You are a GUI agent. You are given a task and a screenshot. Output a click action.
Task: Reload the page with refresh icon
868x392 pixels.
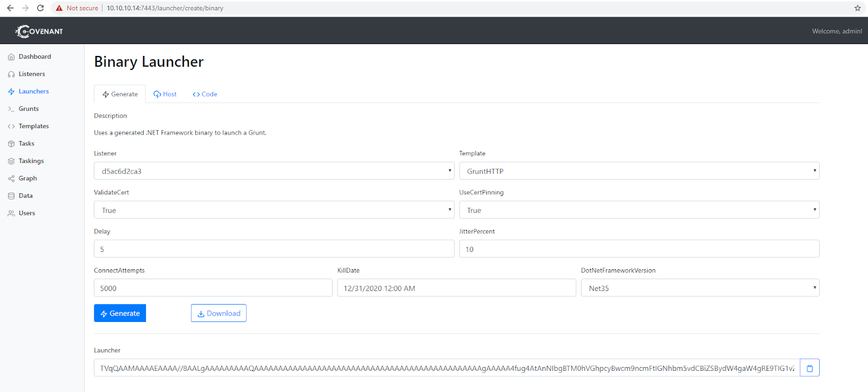click(40, 8)
